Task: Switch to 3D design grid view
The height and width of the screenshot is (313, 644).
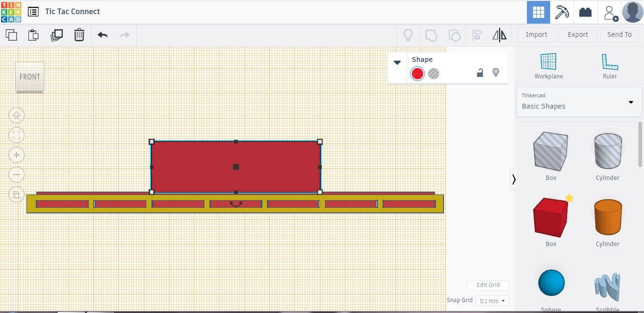Action: [538, 12]
